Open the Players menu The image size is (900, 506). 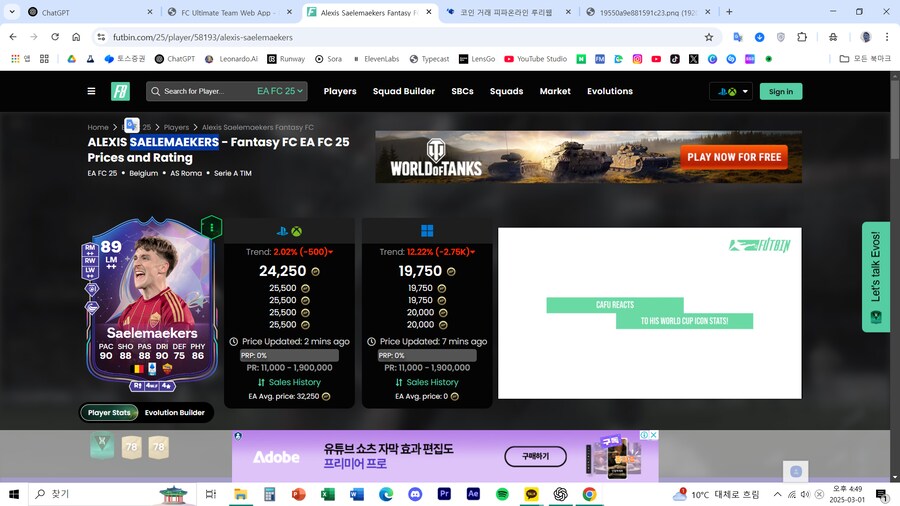[340, 91]
